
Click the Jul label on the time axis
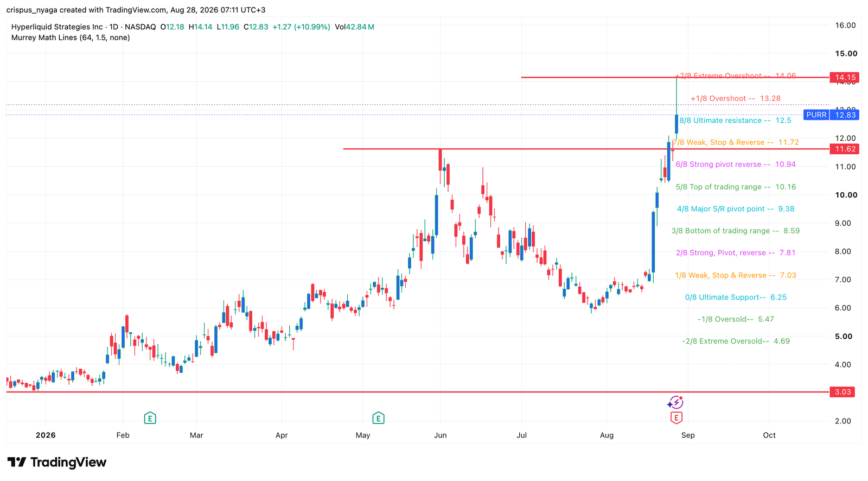click(x=522, y=435)
